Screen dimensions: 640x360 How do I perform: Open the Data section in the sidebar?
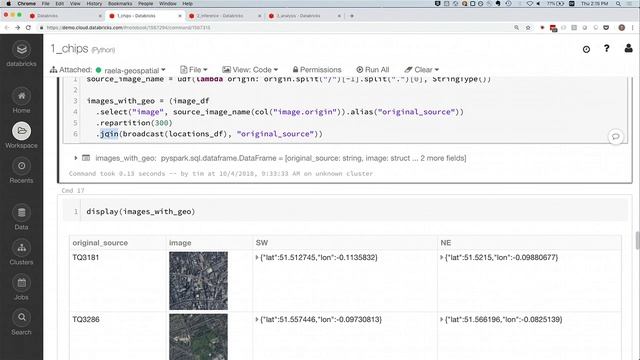pos(21,218)
